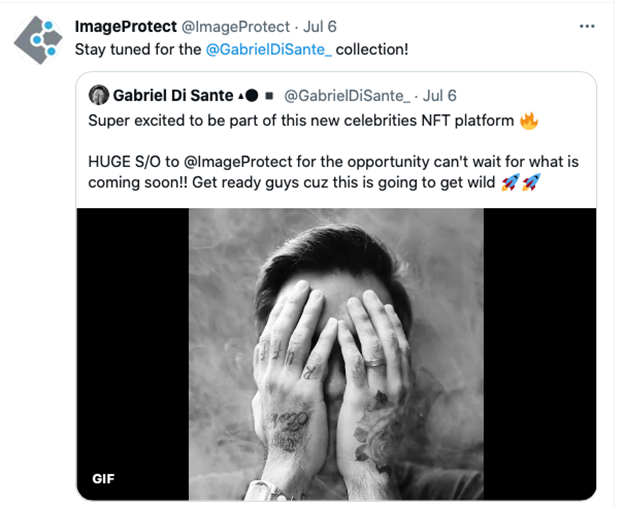Screen dimensions: 624x507
Task: Click the gray @GabrielDiSante_ handle in quoted tweet
Action: (347, 96)
